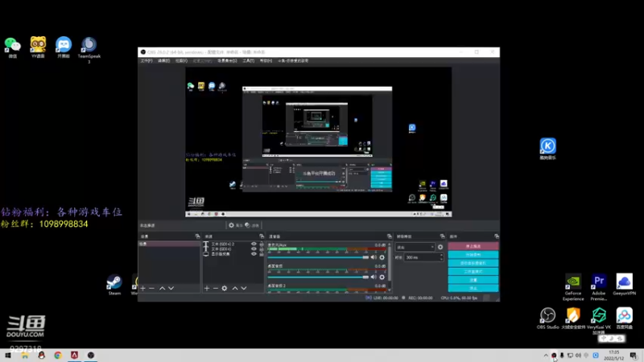Open VeryKuai VK accelerator desktop shortcut

coord(599,320)
